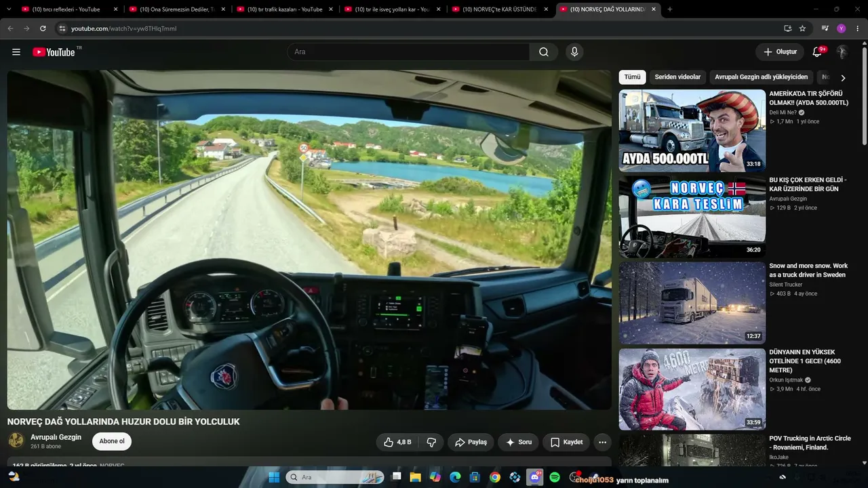Screen dimensions: 868x488
Task: Open 'AMERİKA'DA TIR ŞOFÖRÜ OLMAK' video thumbnail
Action: 692,131
